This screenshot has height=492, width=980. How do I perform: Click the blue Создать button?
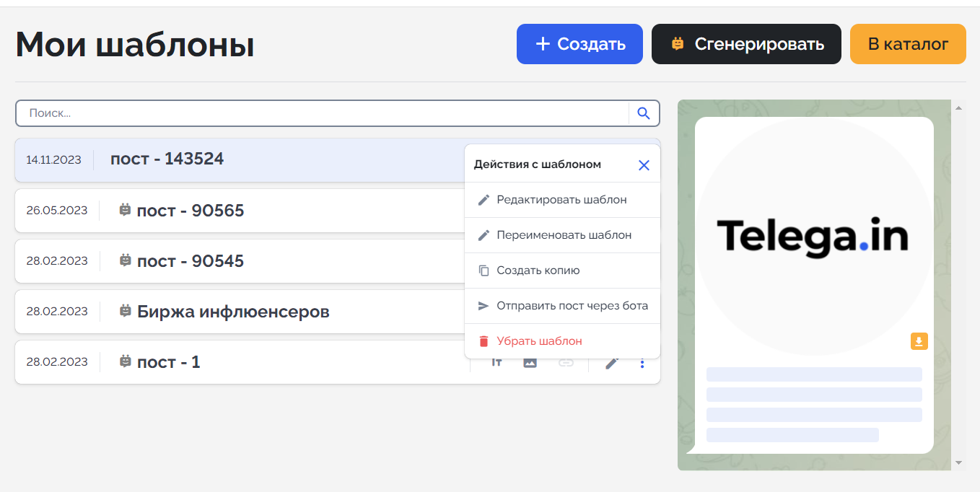tap(579, 44)
